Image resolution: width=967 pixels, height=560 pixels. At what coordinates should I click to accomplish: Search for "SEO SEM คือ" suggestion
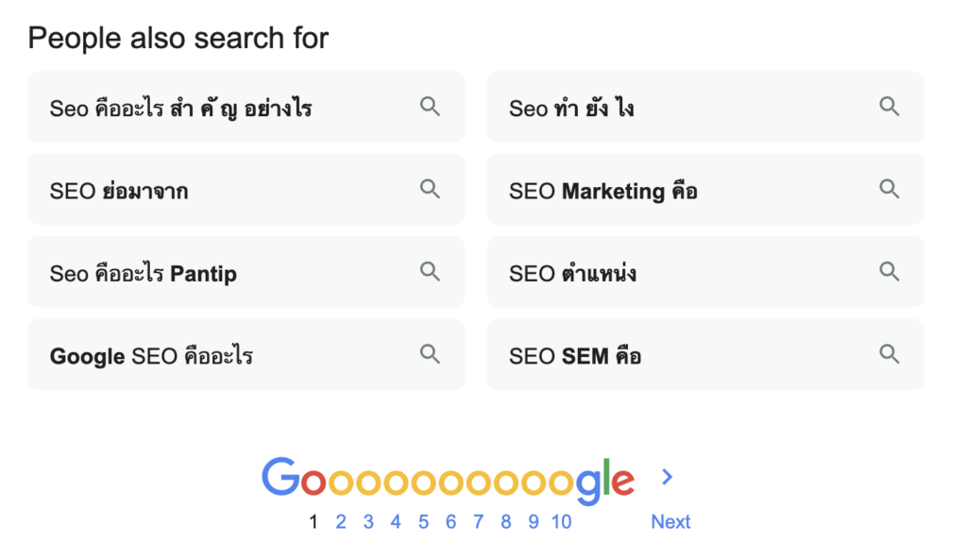(575, 356)
